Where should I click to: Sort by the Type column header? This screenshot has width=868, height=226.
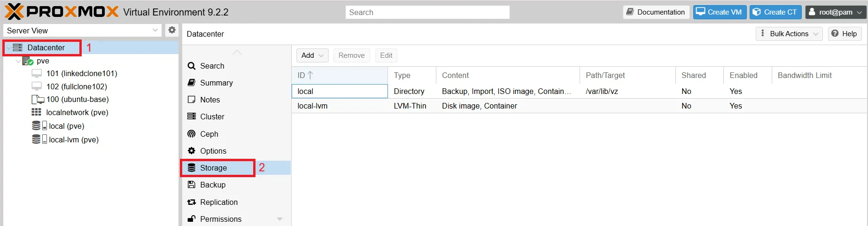pos(412,75)
